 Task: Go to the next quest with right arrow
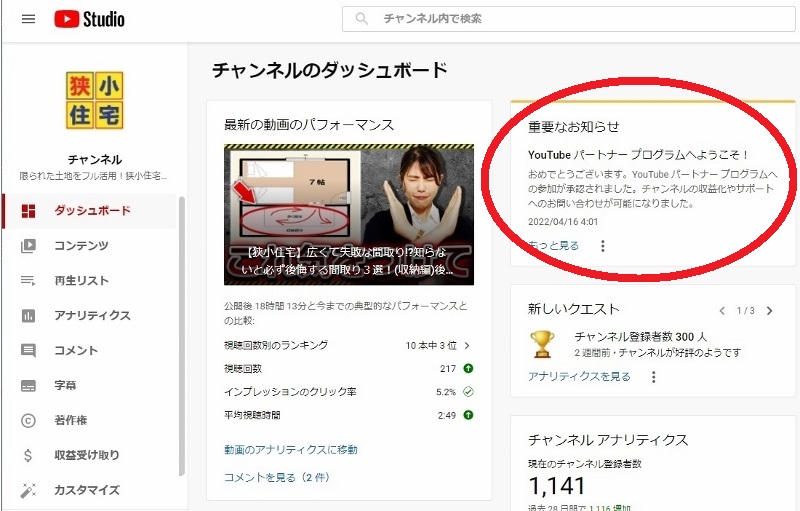(x=769, y=311)
